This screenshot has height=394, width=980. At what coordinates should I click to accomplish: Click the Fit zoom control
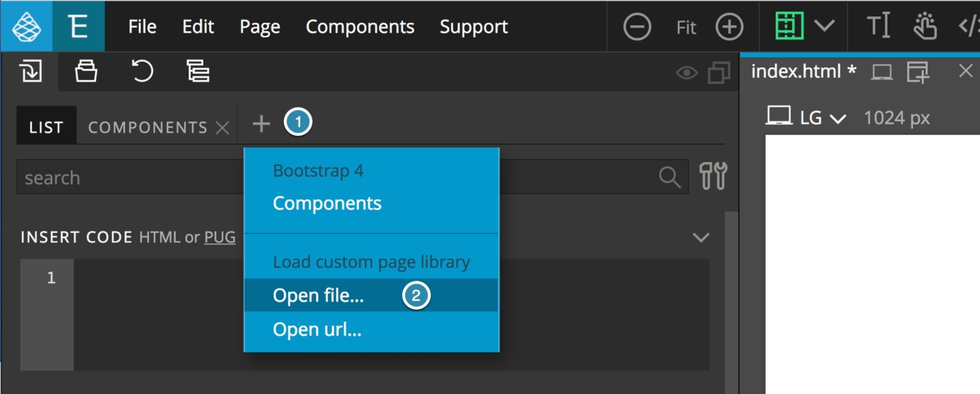click(685, 27)
